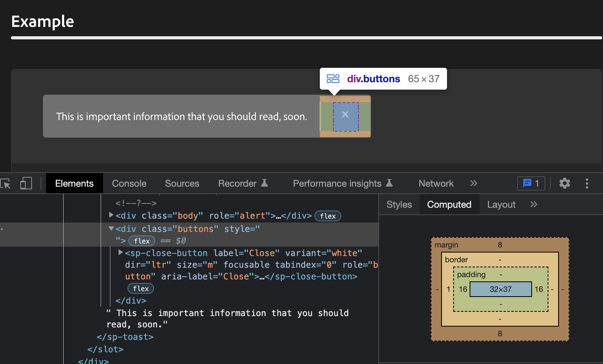Image resolution: width=603 pixels, height=364 pixels.
Task: Click the toast message text on page
Action: point(182,117)
